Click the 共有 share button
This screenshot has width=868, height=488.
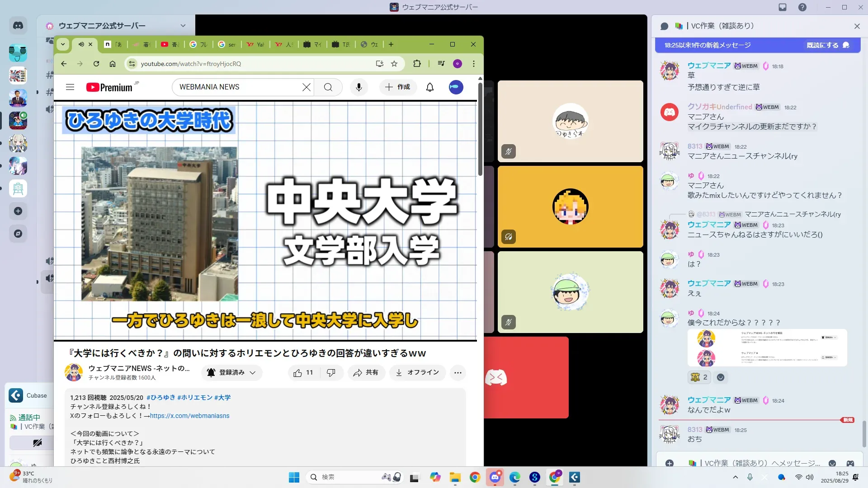tap(366, 373)
